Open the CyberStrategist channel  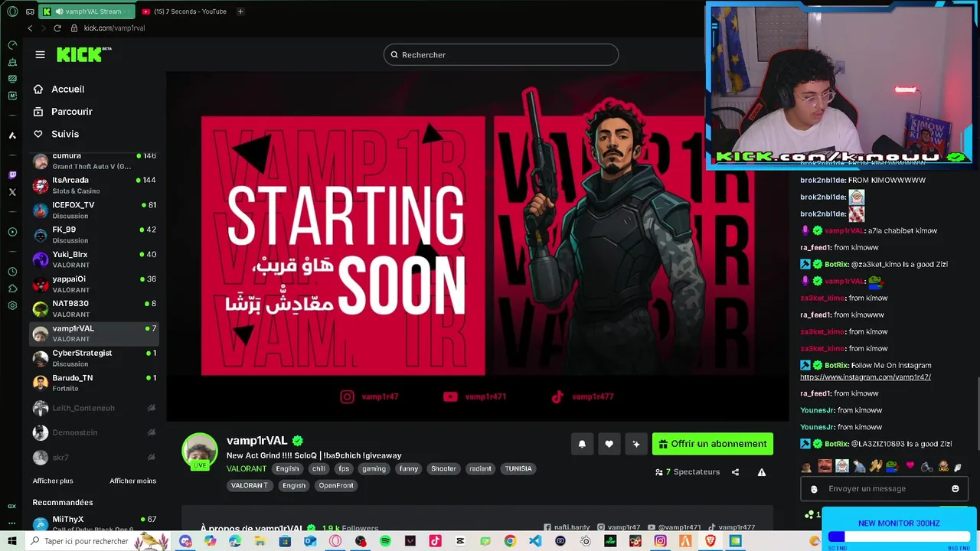pos(94,358)
